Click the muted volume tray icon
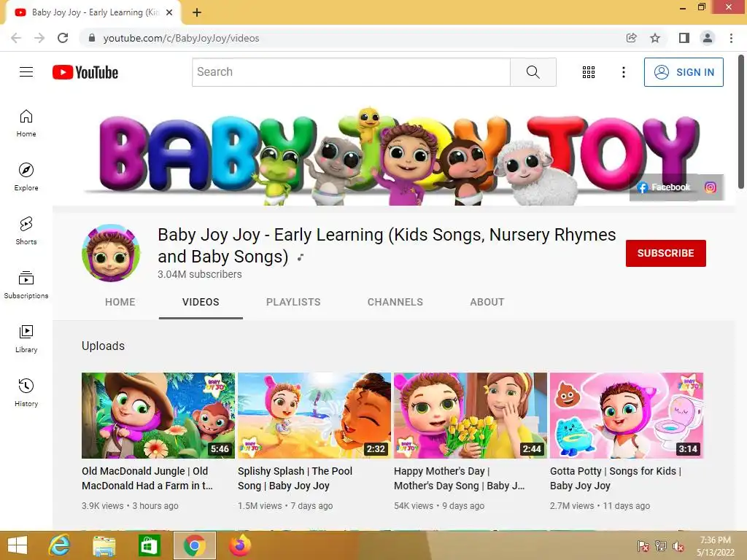 point(678,546)
